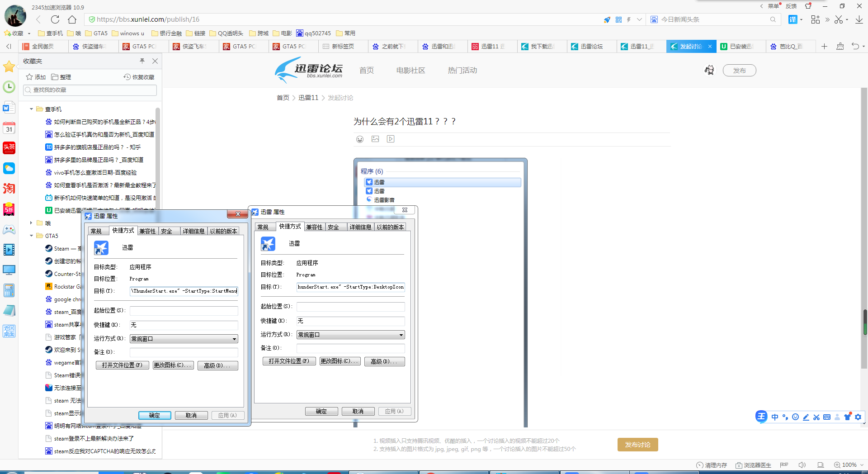Open the Toutiao news icon in left sidebar

pyautogui.click(x=9, y=148)
